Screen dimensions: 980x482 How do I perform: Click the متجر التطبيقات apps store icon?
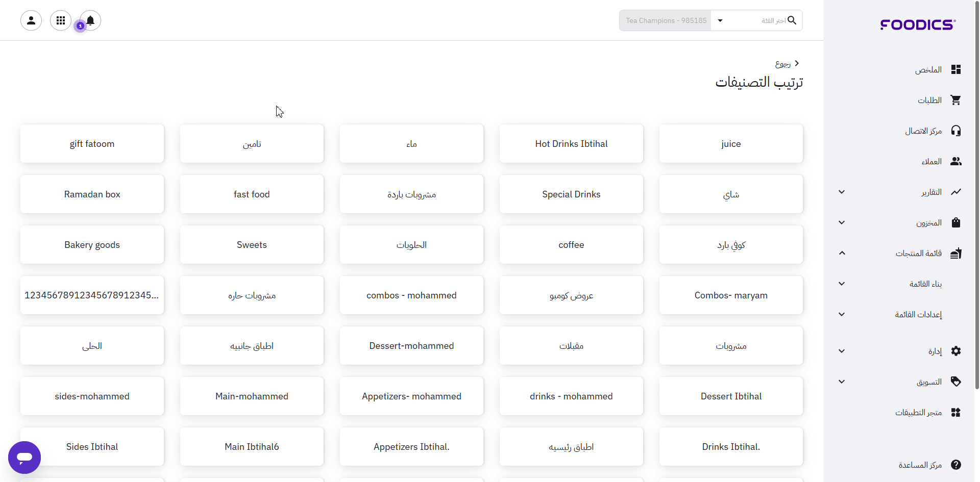955,413
